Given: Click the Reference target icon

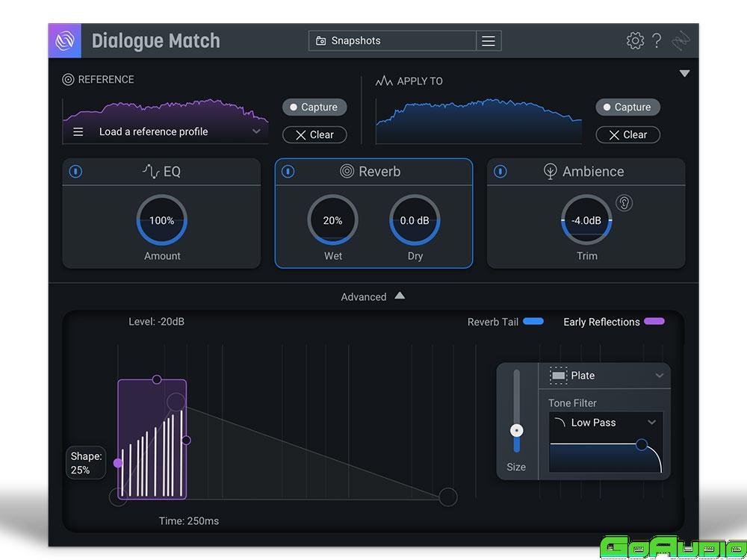Looking at the screenshot, I should pos(68,80).
